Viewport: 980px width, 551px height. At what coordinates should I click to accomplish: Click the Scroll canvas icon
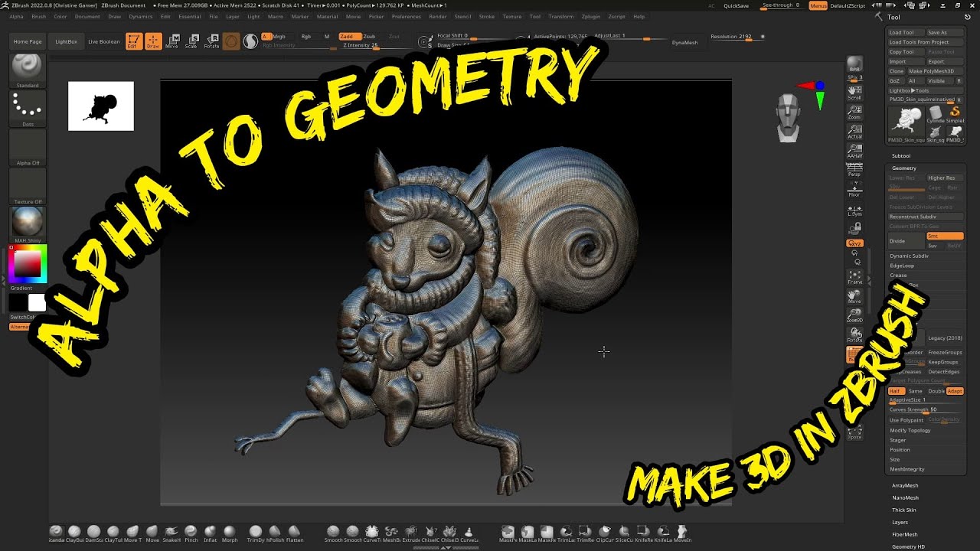[854, 92]
